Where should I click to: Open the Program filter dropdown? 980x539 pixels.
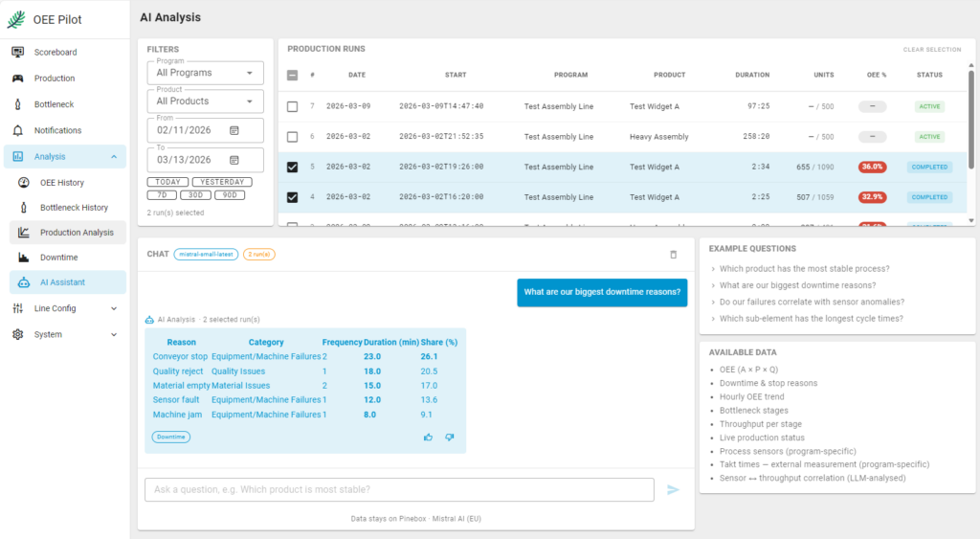[205, 73]
